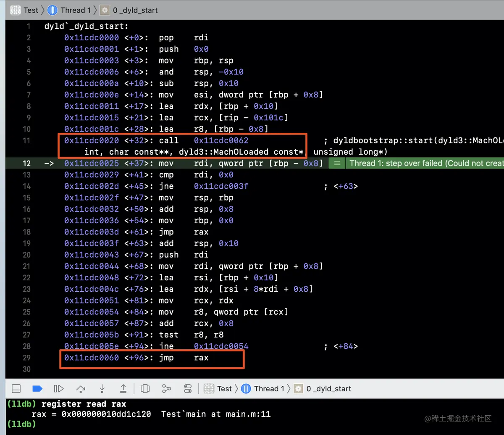
Task: Click line number 29 in the gutter
Action: (26, 358)
